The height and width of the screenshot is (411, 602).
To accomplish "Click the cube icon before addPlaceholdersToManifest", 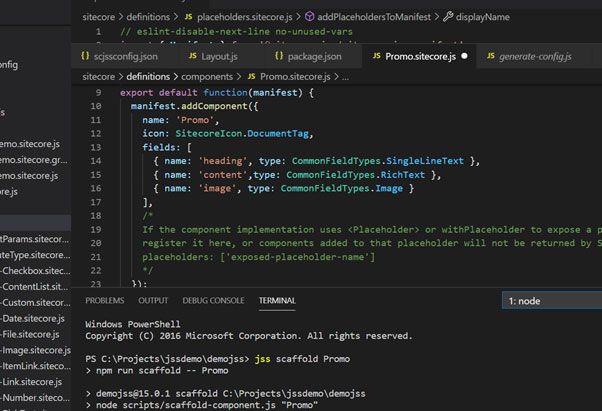I will tap(309, 17).
